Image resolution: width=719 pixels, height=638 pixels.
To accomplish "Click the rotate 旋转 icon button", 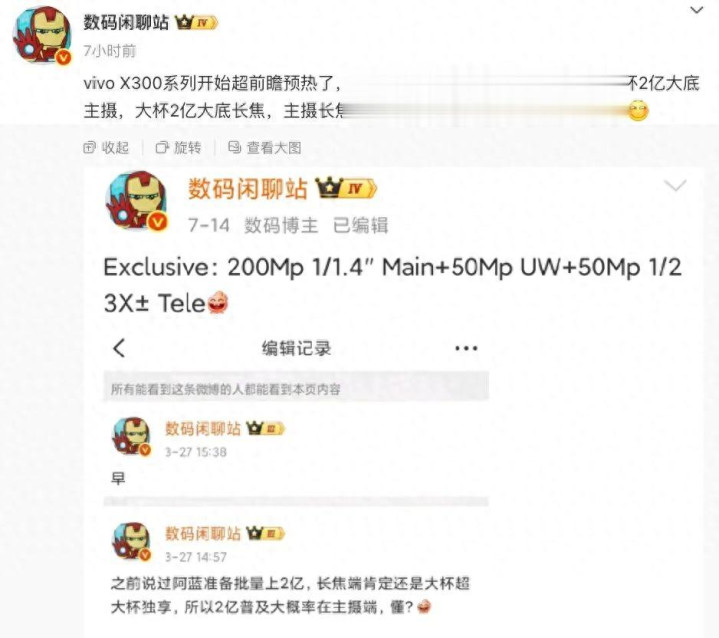I will (178, 148).
